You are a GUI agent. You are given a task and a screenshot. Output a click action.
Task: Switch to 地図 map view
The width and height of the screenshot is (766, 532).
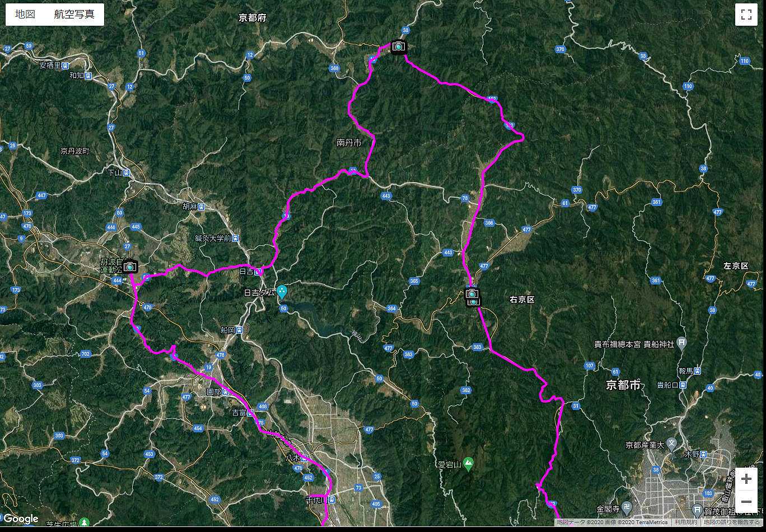25,15
